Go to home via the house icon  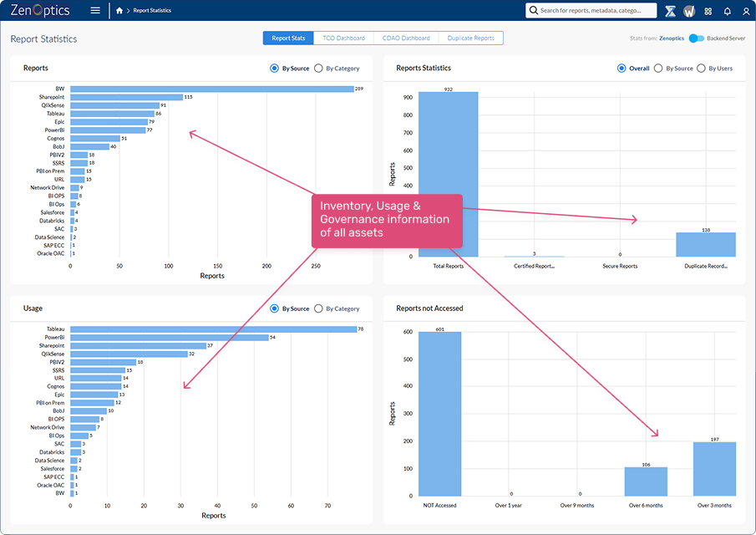pos(119,11)
